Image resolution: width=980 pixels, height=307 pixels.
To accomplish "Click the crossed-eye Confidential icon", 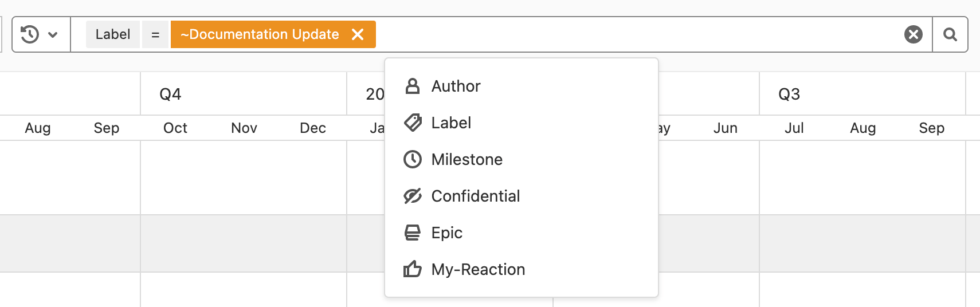I will coord(412,196).
